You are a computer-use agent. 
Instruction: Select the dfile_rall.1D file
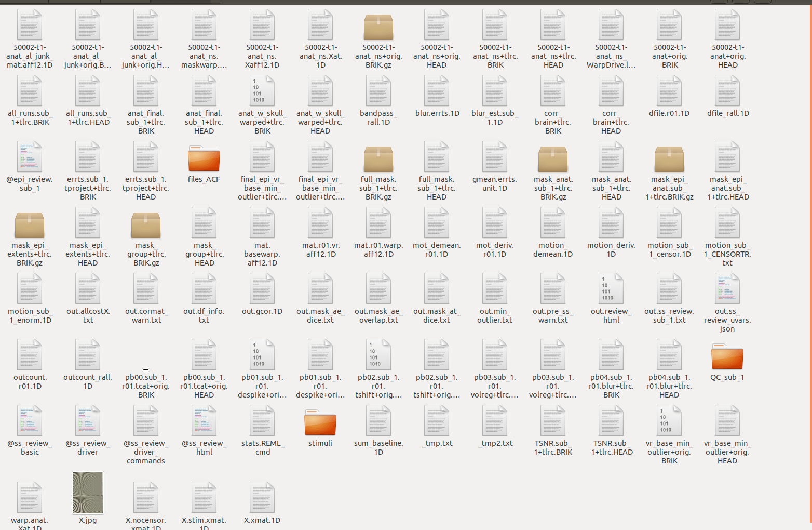pos(727,90)
